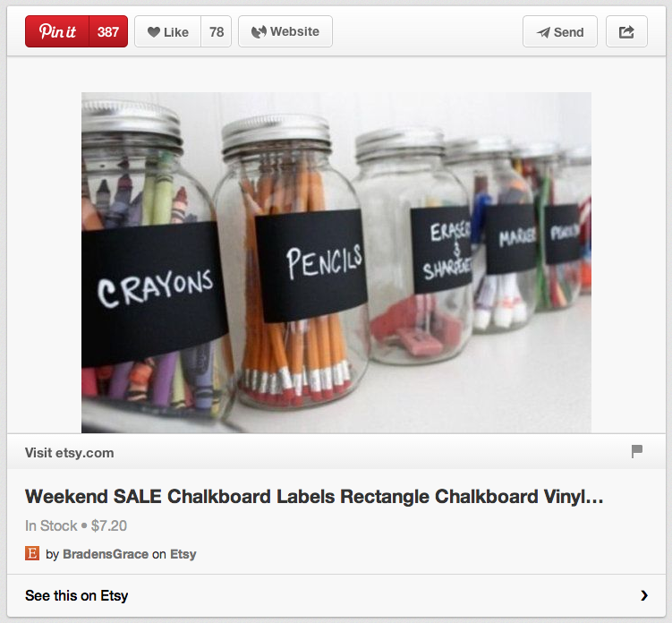Viewport: 672px width, 623px height.
Task: Click the 387 pin count badge
Action: coord(108,31)
